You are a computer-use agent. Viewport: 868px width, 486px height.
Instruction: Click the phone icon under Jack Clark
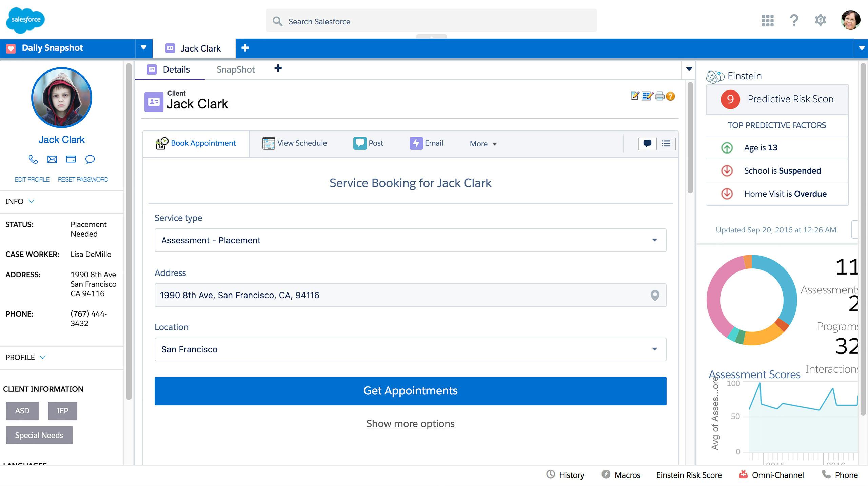pyautogui.click(x=33, y=159)
